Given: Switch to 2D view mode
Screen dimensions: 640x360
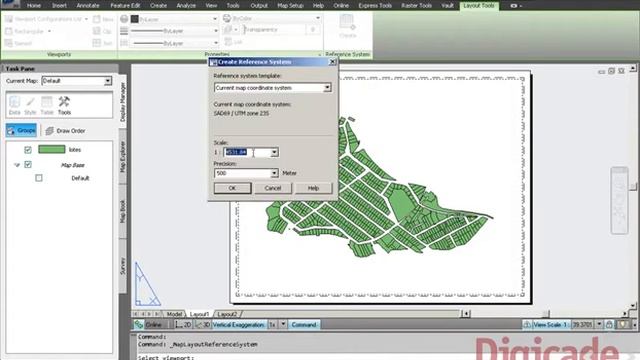Looking at the screenshot, I should 184,324.
